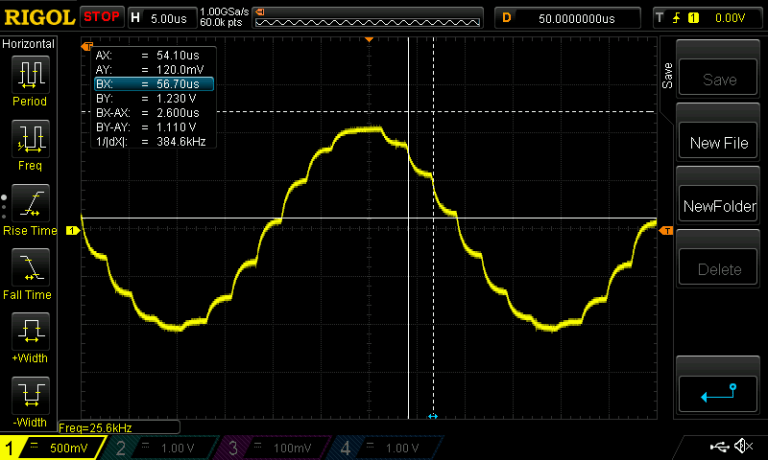Click the waveform memory overview bar

pos(367,22)
